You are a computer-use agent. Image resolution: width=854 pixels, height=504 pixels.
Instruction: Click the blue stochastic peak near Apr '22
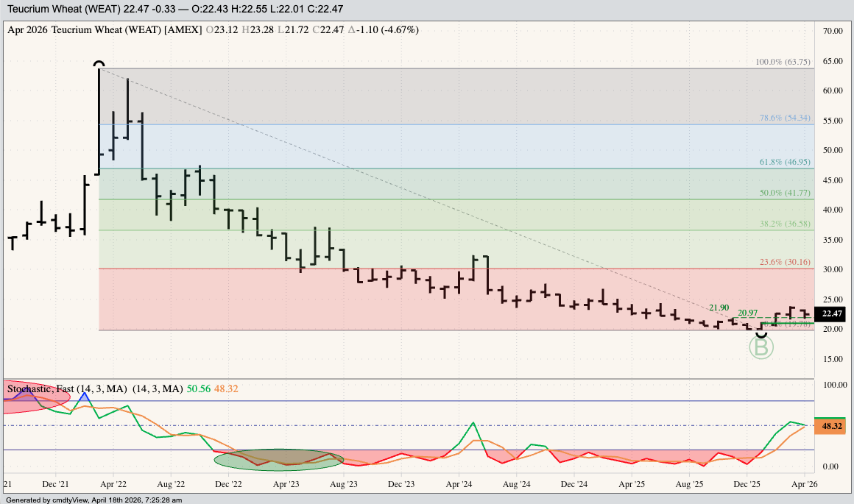click(x=84, y=394)
